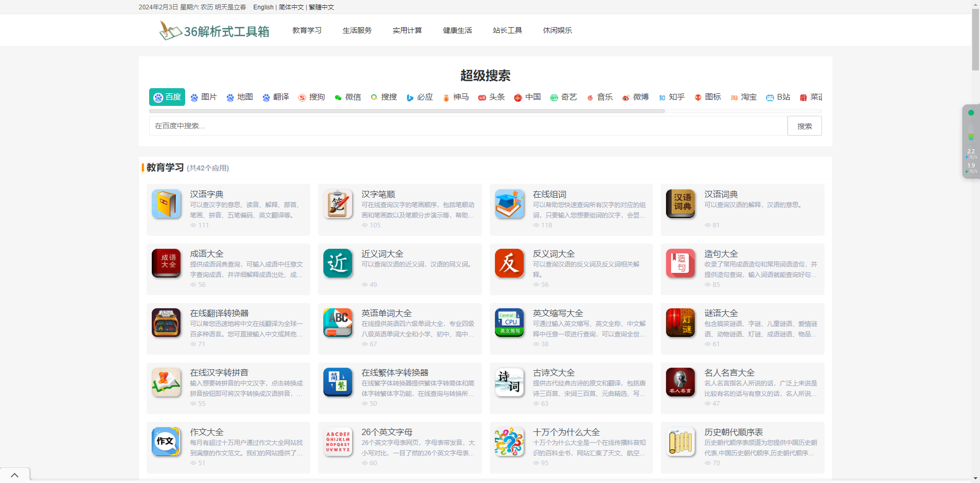Click the 古诗文大全 poetry icon
The height and width of the screenshot is (483, 980).
[509, 382]
